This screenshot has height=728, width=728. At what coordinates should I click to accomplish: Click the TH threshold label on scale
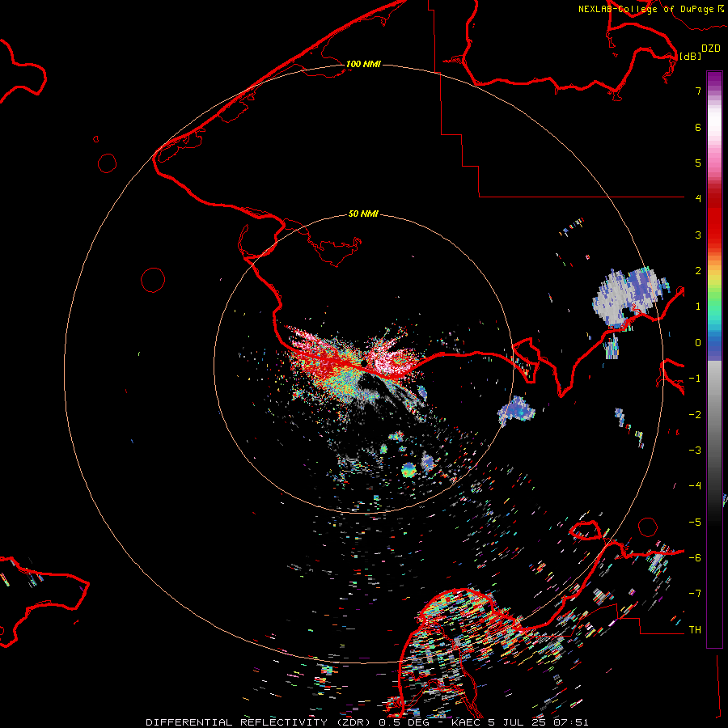[x=695, y=630]
